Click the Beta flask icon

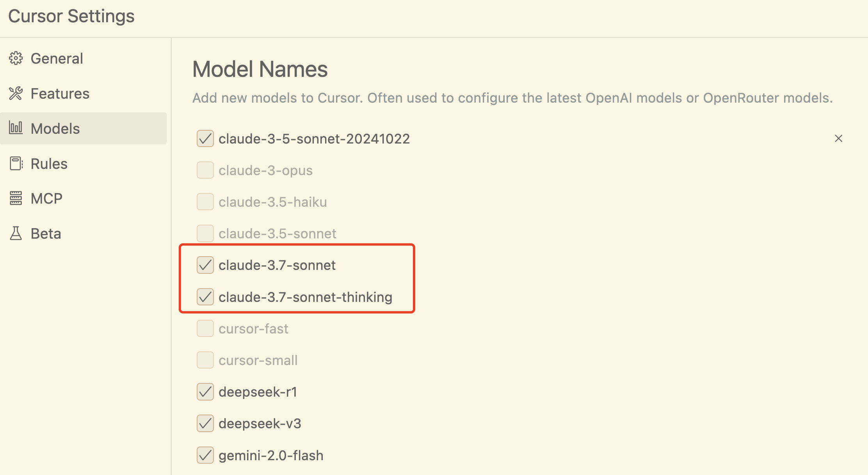16,233
